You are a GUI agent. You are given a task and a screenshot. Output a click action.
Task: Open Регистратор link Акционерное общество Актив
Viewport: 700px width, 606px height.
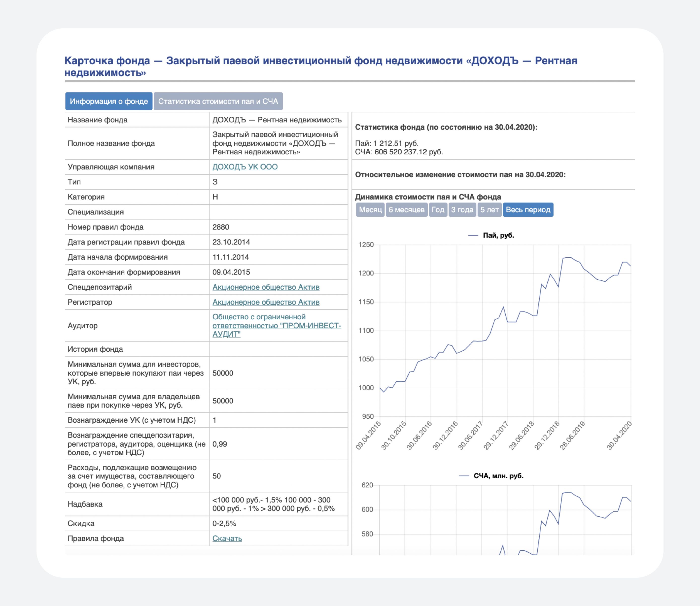pyautogui.click(x=266, y=302)
